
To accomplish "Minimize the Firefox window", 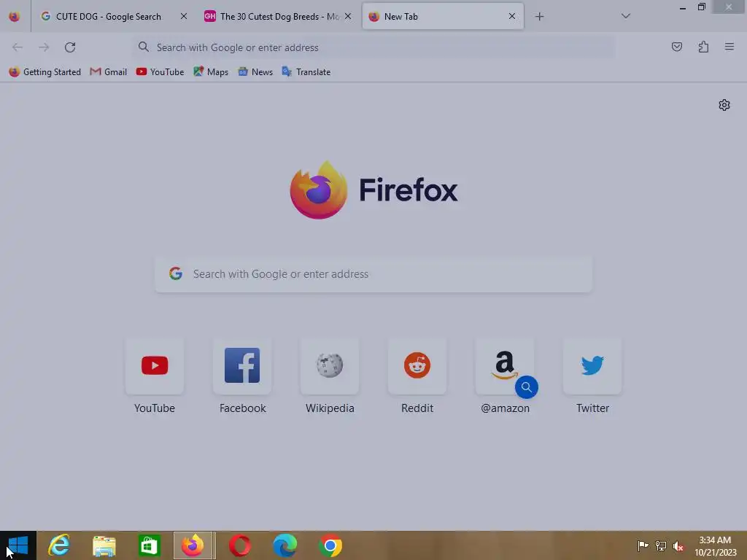I will [683, 7].
